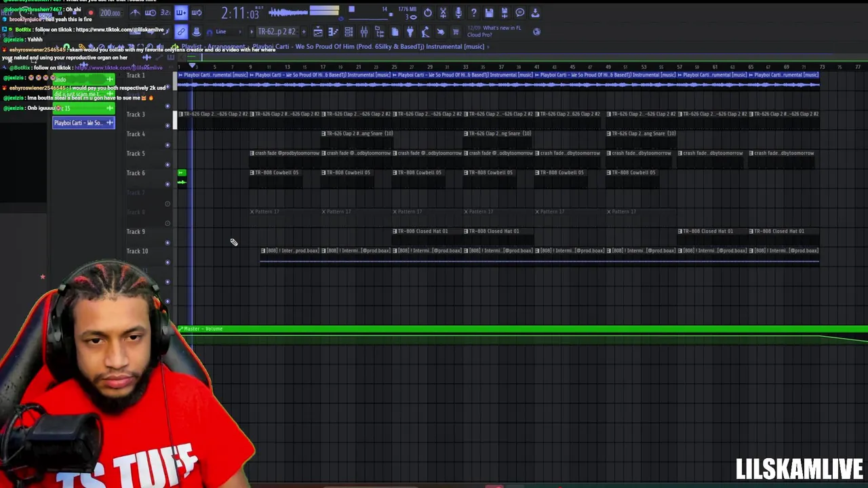
Task: Open the content library shopping cart
Action: click(x=456, y=32)
